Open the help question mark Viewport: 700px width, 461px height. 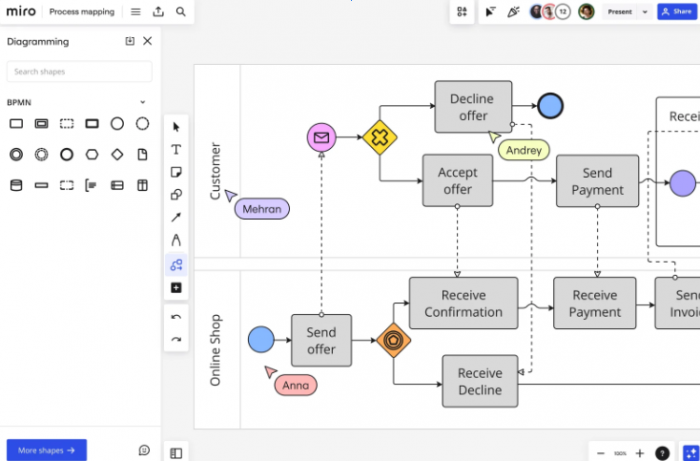click(x=662, y=453)
